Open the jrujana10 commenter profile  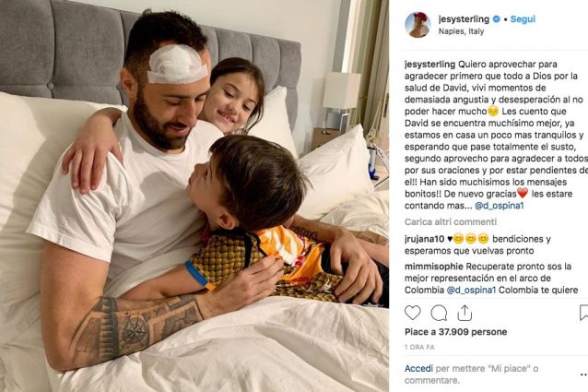click(x=424, y=239)
